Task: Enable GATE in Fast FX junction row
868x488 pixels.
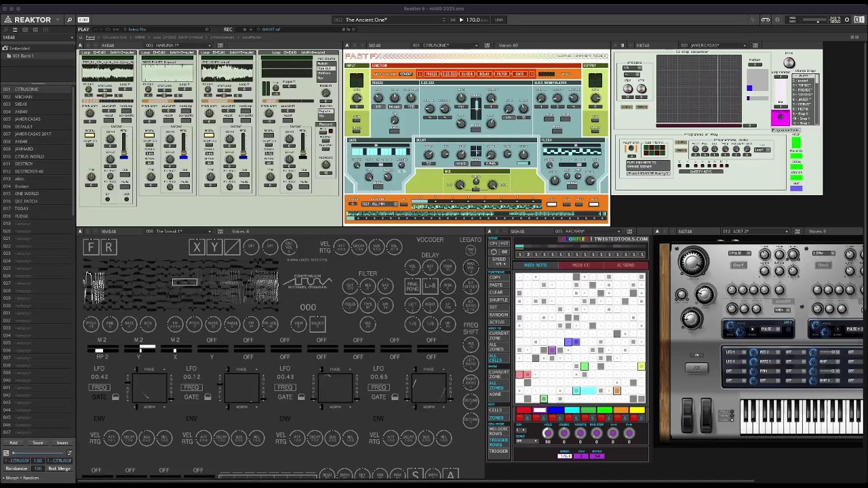Action: pyautogui.click(x=520, y=74)
